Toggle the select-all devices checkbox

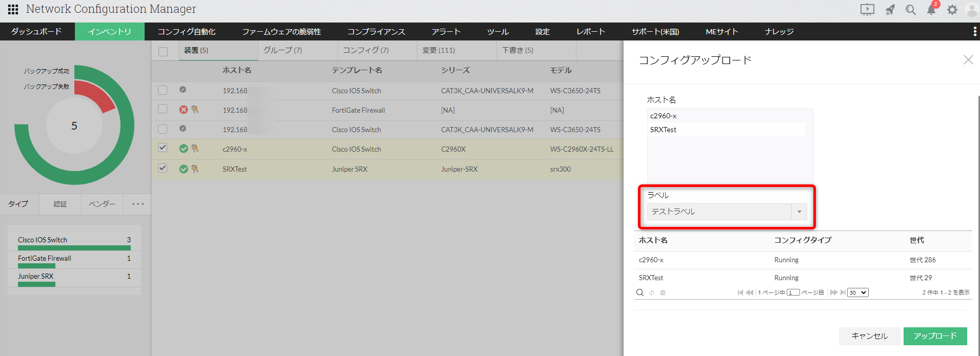pos(163,51)
